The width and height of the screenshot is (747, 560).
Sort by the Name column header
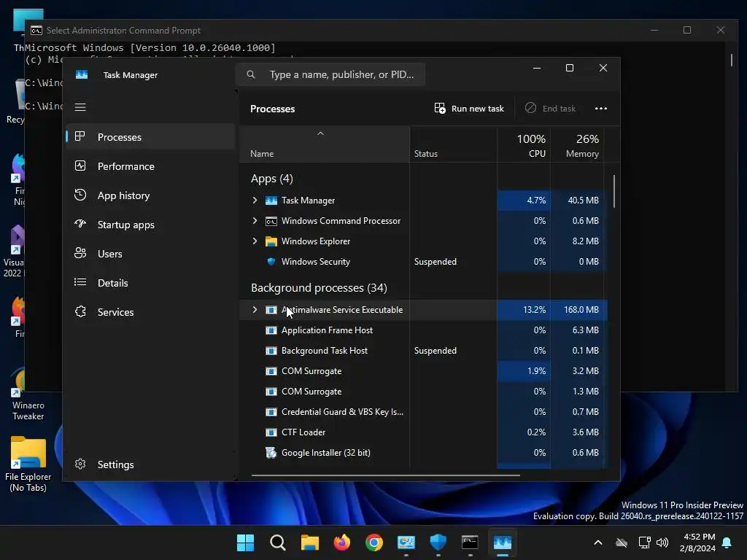[324, 145]
